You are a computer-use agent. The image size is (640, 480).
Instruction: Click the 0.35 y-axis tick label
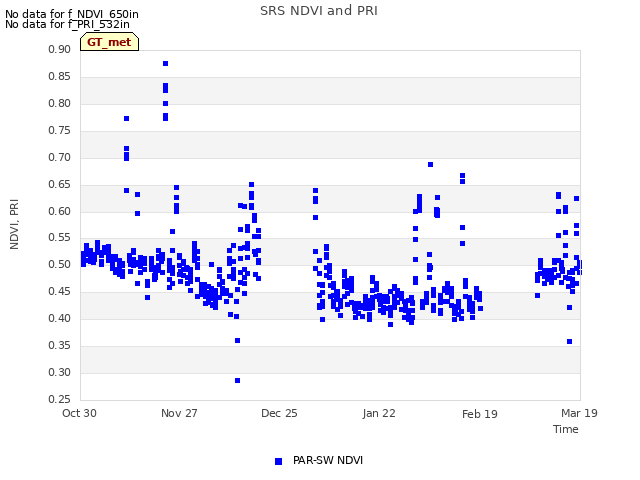click(59, 345)
